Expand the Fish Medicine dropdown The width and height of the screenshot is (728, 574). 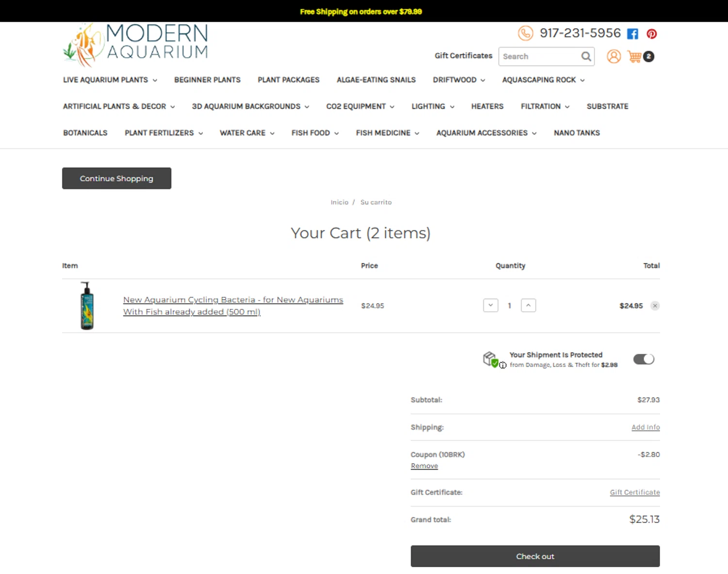(387, 133)
